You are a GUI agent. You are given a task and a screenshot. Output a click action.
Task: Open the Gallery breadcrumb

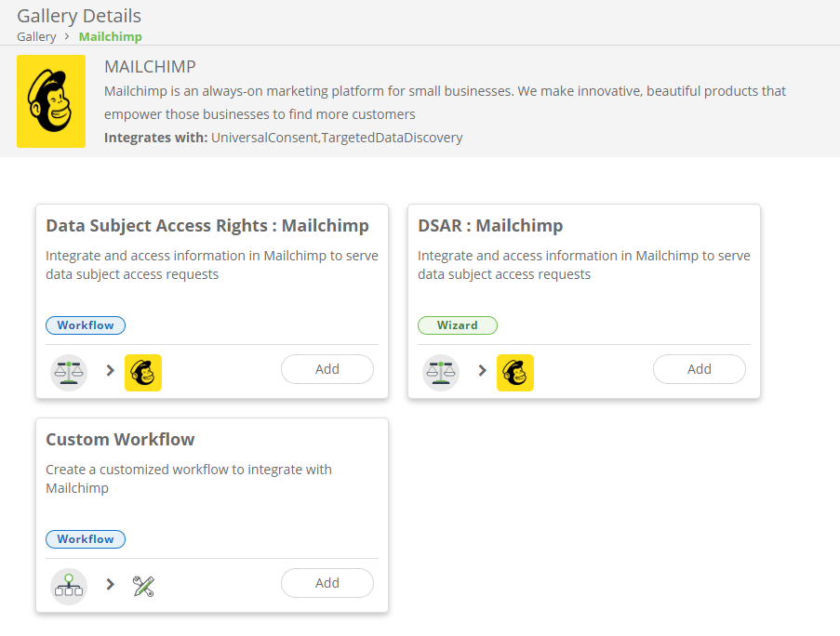(x=36, y=36)
